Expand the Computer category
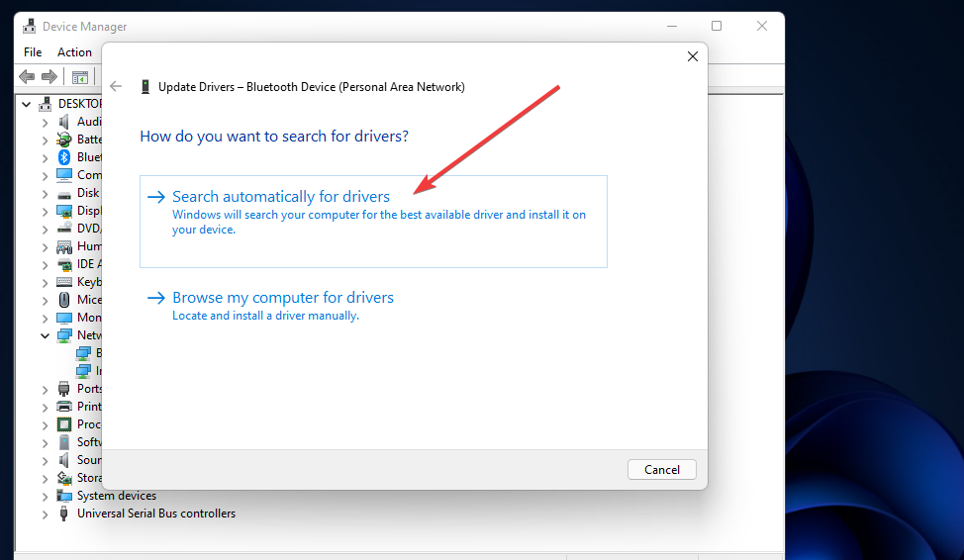The width and height of the screenshot is (964, 560). tap(45, 176)
